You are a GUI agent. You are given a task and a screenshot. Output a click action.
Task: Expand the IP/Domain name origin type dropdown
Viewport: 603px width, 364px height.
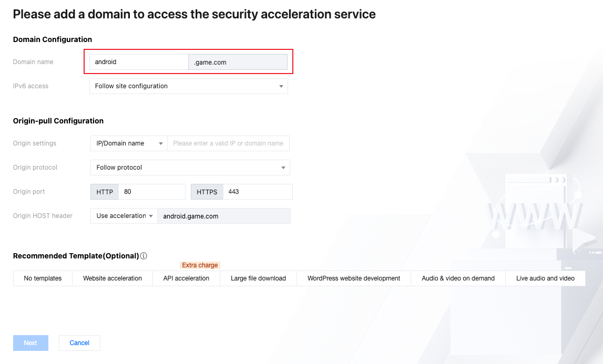(x=129, y=143)
